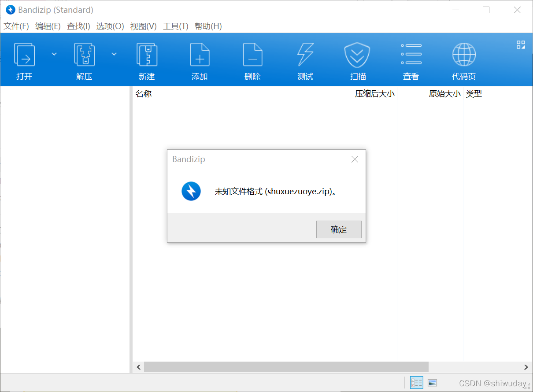The height and width of the screenshot is (392, 533).
Task: Open the Help (帮助) menu
Action: coord(208,26)
